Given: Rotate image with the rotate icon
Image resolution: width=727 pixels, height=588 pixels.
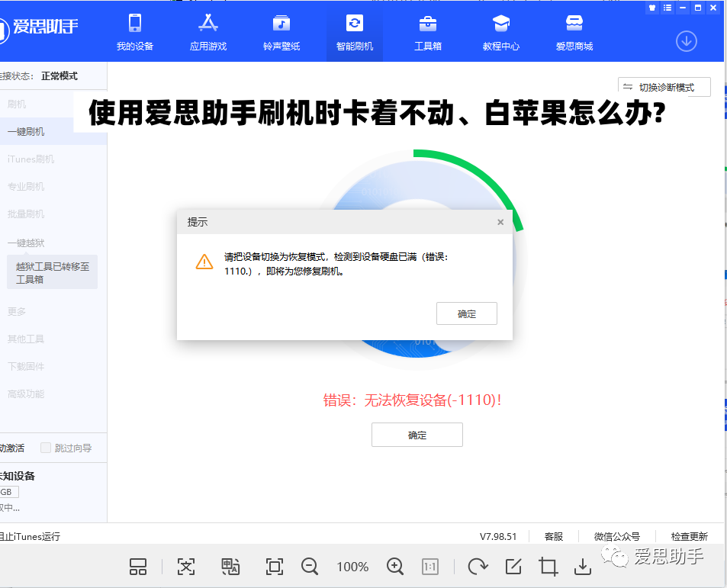Looking at the screenshot, I should (478, 566).
